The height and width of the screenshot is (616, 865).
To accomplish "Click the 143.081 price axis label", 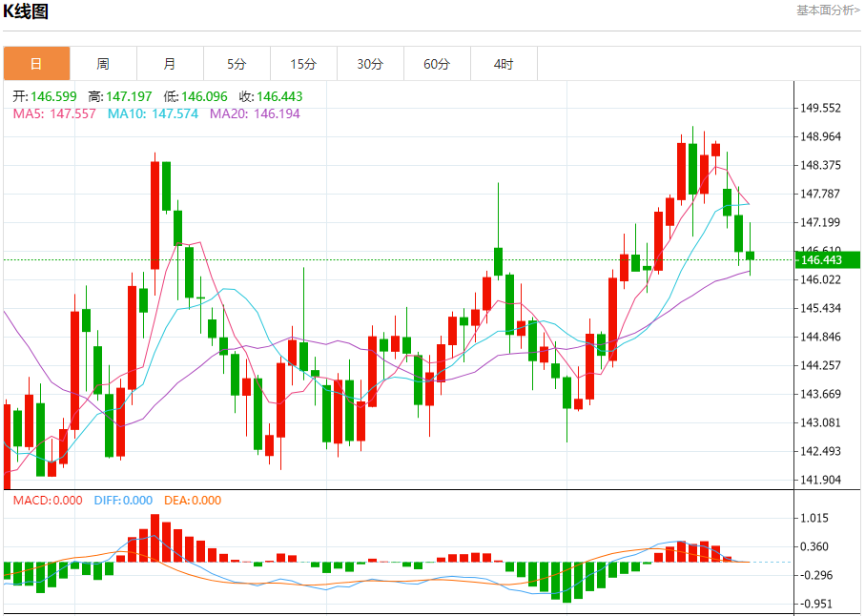I will [x=821, y=423].
